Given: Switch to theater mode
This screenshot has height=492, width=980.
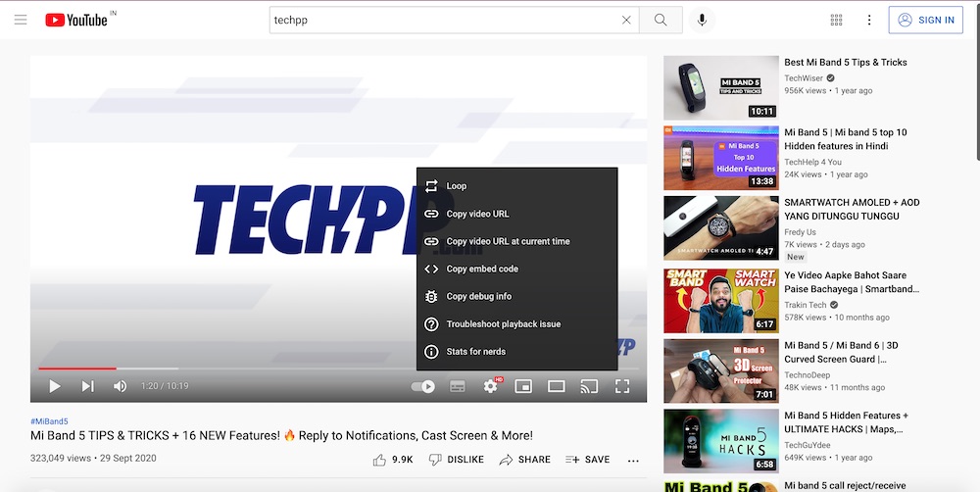Looking at the screenshot, I should 557,386.
